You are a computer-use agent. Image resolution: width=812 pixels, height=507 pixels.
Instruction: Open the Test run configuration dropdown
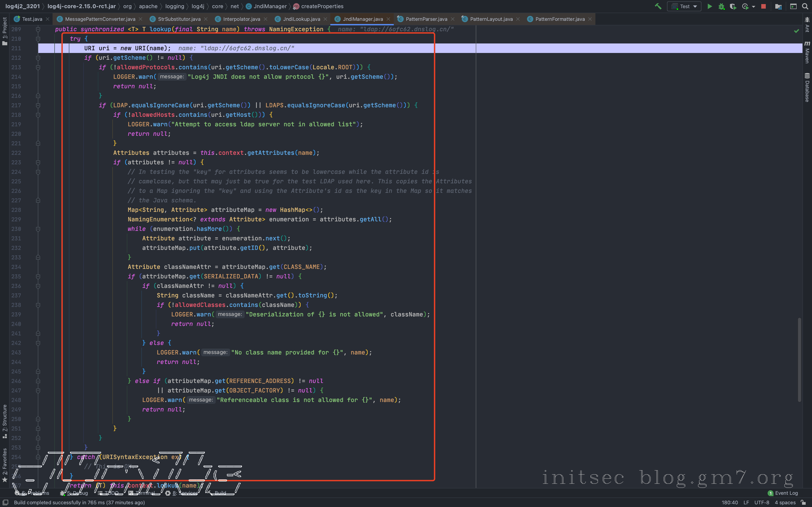point(684,6)
